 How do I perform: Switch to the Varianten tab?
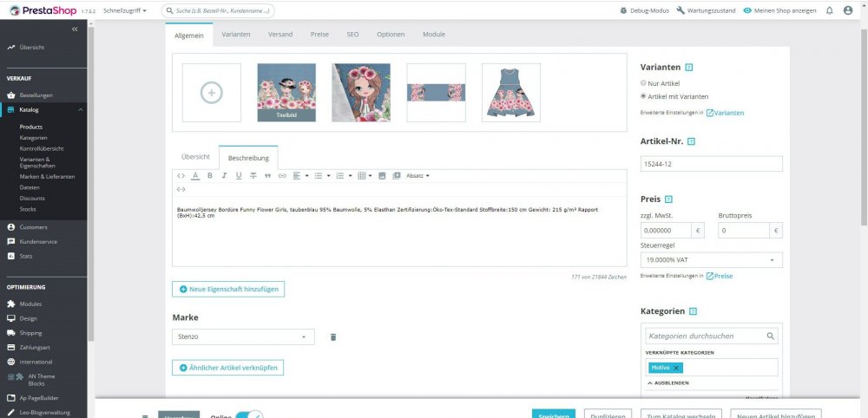236,35
